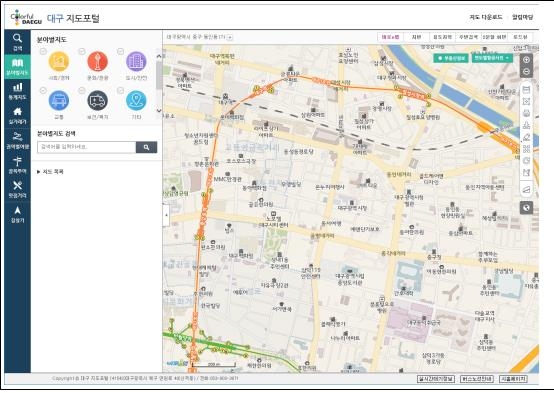Click the eraser/pencil icon on map toolbar
The width and height of the screenshot is (554, 393).
pos(526,137)
